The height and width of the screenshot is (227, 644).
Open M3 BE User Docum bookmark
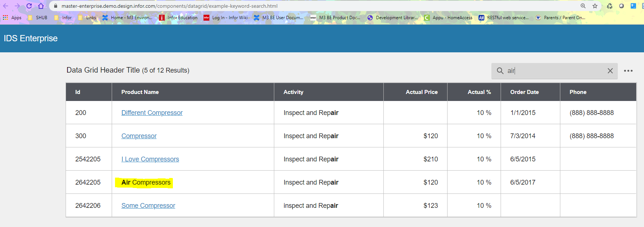click(279, 18)
